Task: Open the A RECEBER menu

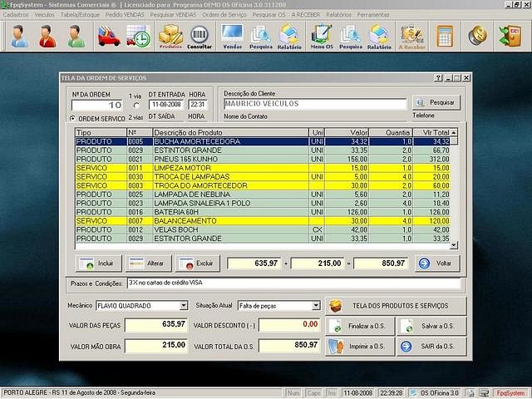Action: click(x=306, y=15)
